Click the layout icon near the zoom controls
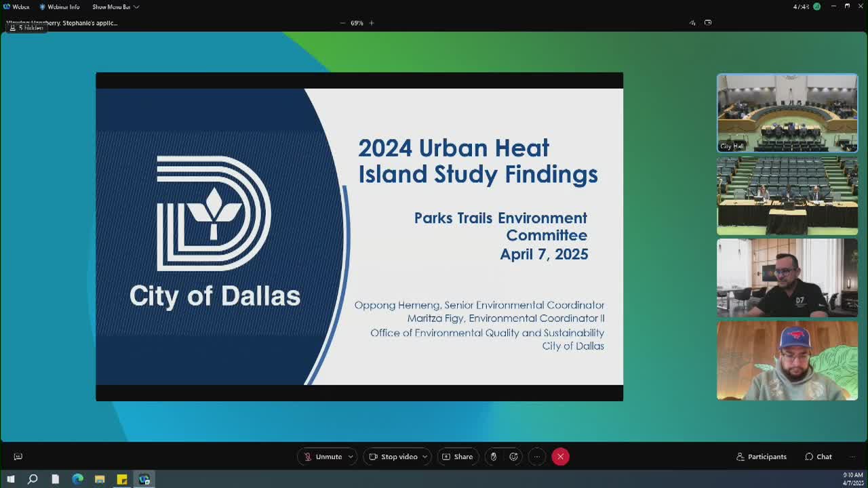Image resolution: width=868 pixels, height=488 pixels. [x=707, y=22]
